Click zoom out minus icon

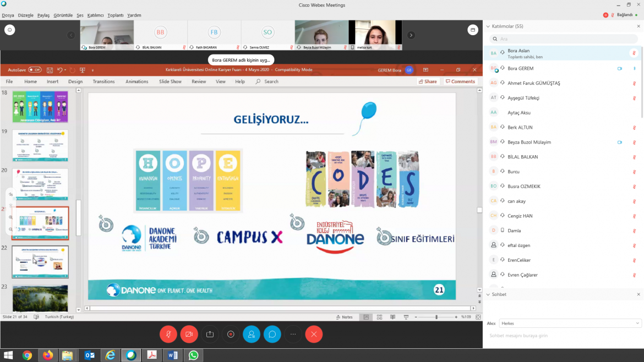[x=416, y=317]
